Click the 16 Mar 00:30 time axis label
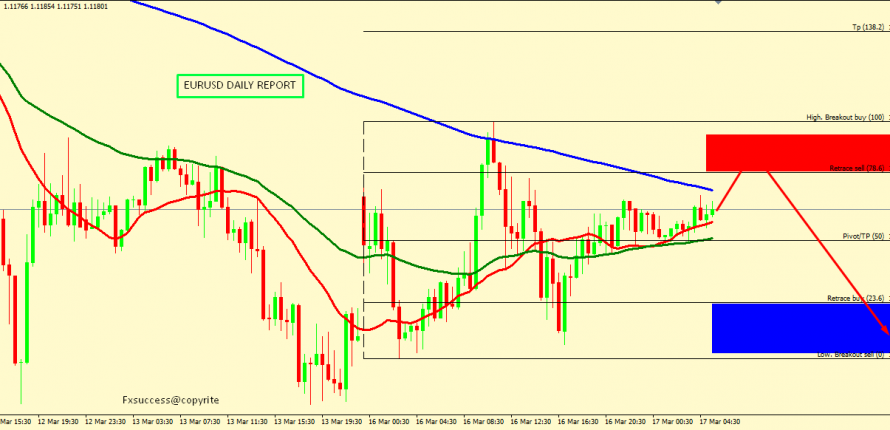Screen dimensions: 890x430 pyautogui.click(x=391, y=422)
